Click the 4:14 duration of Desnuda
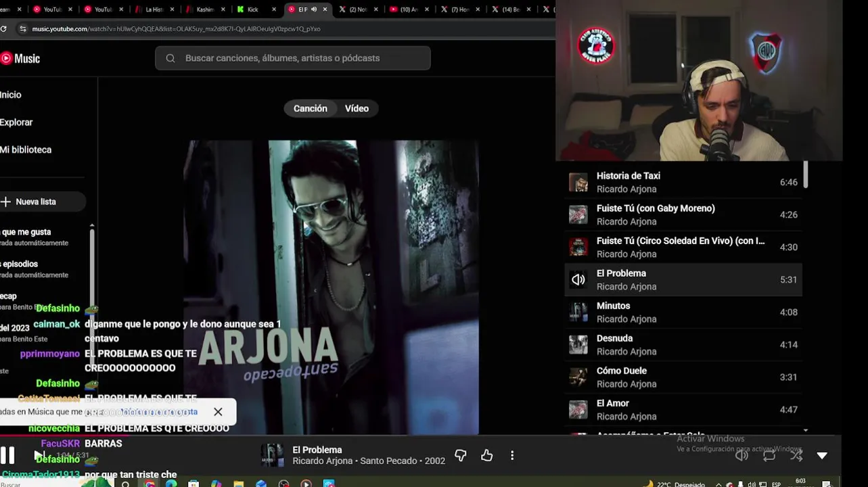The image size is (868, 487). point(788,344)
